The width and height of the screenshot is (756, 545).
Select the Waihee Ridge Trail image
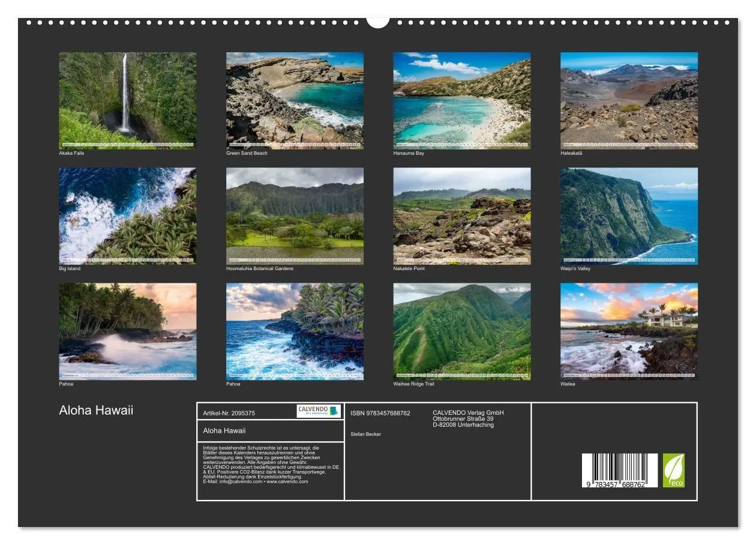461,332
